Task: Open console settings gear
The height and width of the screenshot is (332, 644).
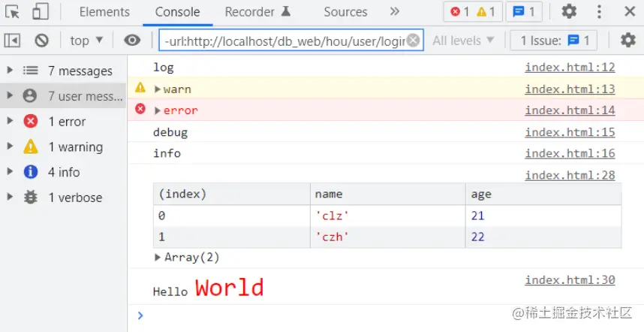Action: click(628, 41)
